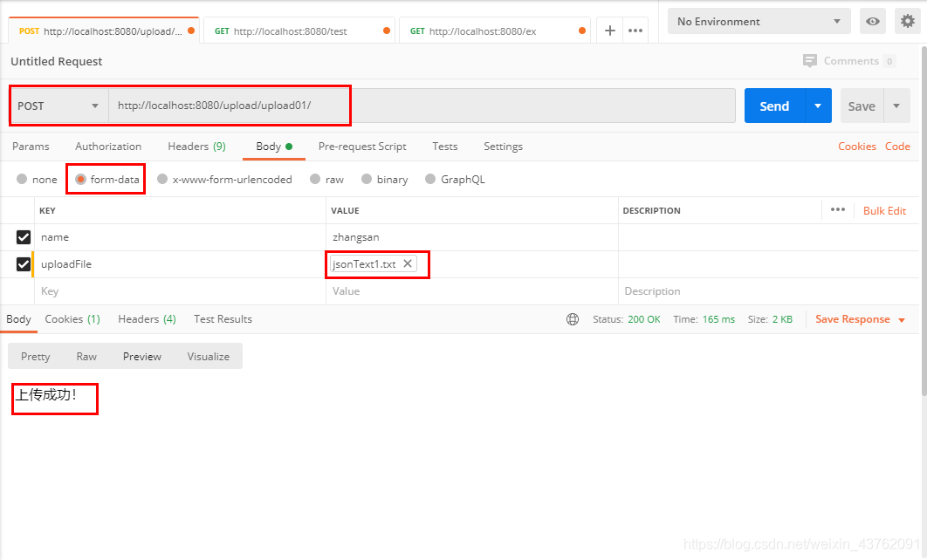Click the empty Description input cell
927x560 pixels.
point(768,291)
